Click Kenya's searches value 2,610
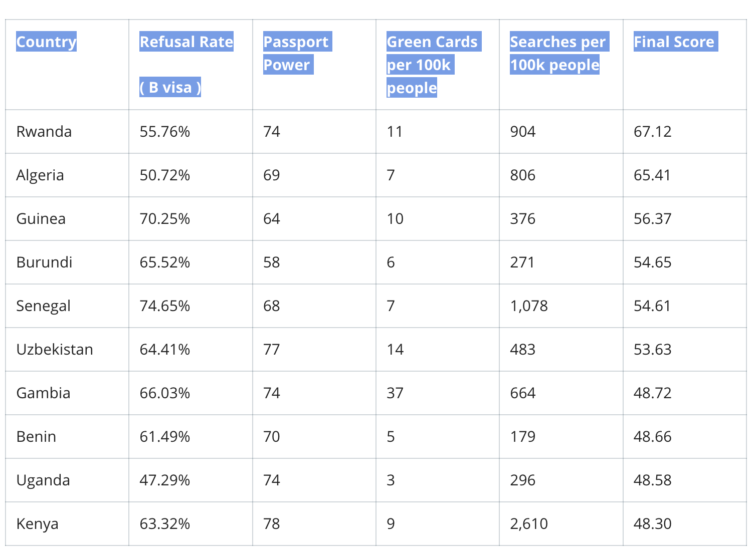 pyautogui.click(x=529, y=524)
